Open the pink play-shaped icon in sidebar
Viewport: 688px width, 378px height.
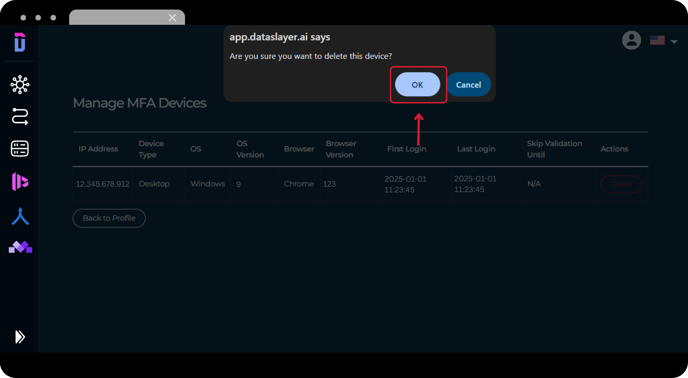(x=20, y=182)
